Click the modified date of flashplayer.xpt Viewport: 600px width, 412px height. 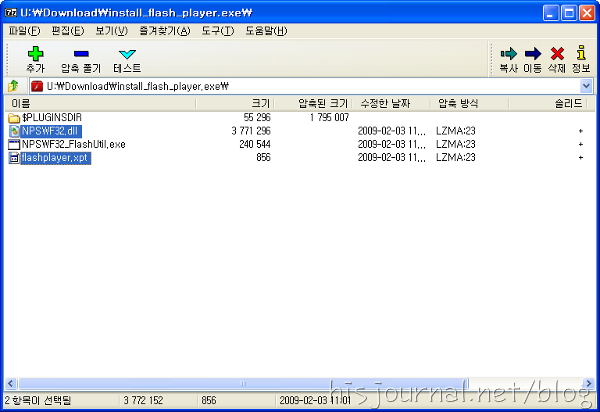click(391, 158)
